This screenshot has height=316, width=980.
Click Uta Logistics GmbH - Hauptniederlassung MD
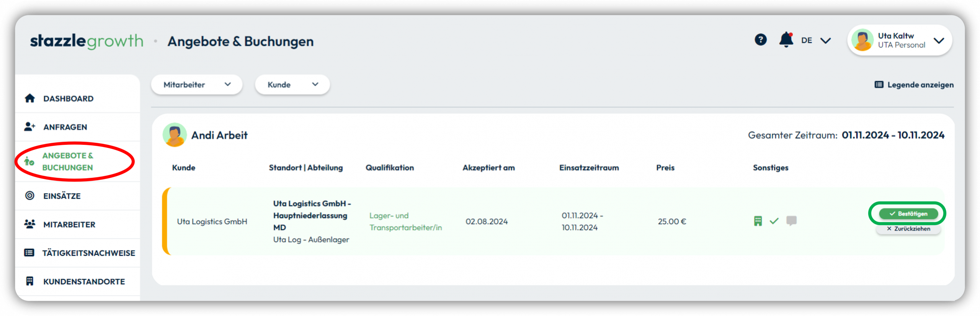coord(312,215)
